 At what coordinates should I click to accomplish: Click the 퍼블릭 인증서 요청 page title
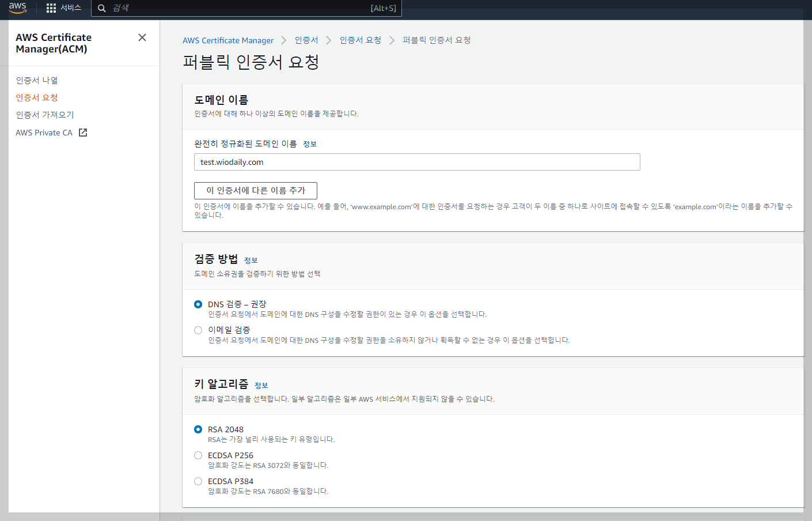[x=251, y=62]
